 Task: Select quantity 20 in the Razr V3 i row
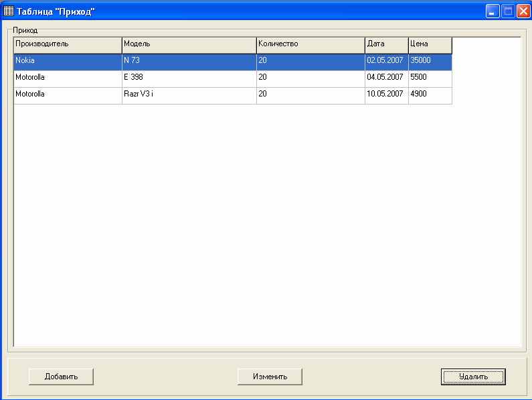311,96
